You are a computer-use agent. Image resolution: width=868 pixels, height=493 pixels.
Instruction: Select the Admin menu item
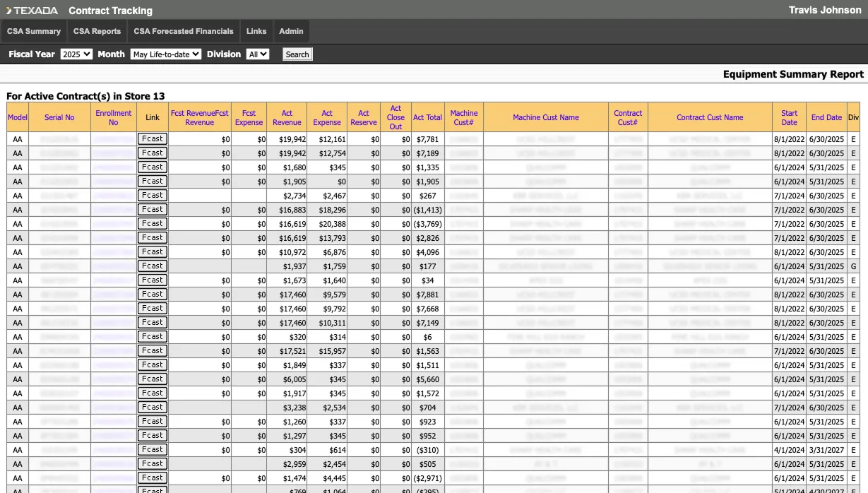click(x=291, y=31)
